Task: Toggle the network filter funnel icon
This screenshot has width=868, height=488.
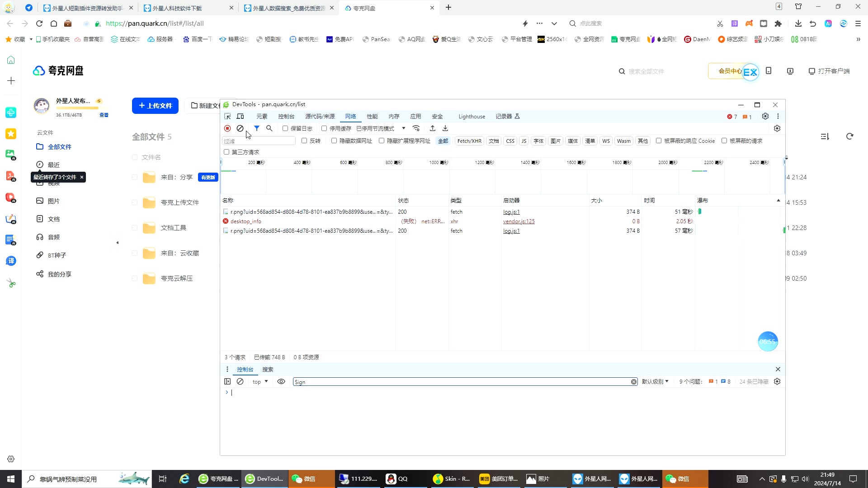Action: [257, 129]
